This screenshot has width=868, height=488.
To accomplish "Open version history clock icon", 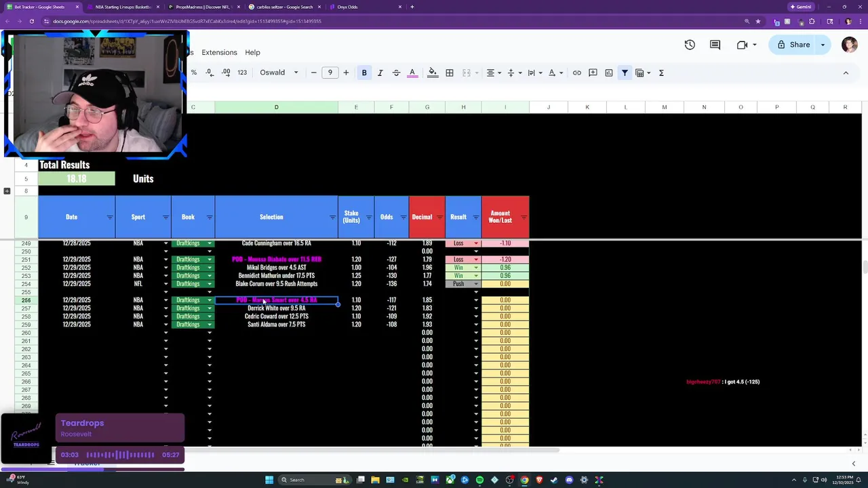I will [x=690, y=45].
